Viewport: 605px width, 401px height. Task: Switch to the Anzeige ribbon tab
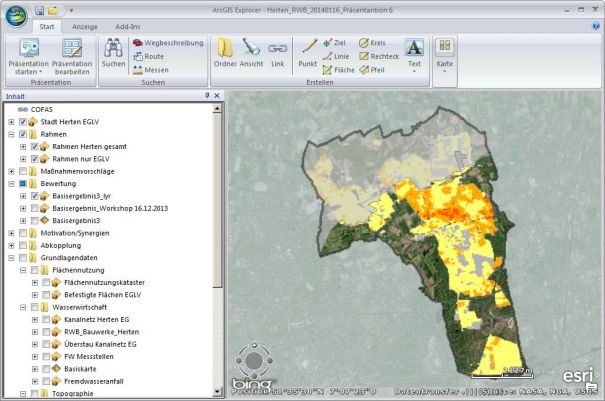tap(84, 27)
